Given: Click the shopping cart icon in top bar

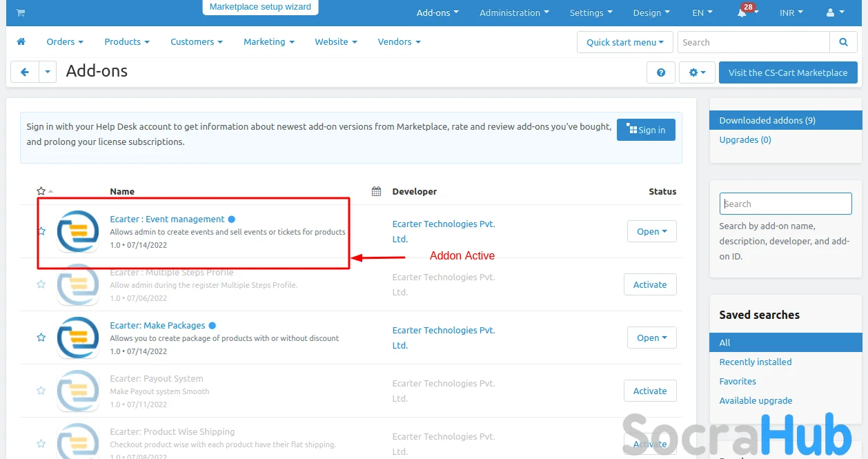Looking at the screenshot, I should pos(21,12).
